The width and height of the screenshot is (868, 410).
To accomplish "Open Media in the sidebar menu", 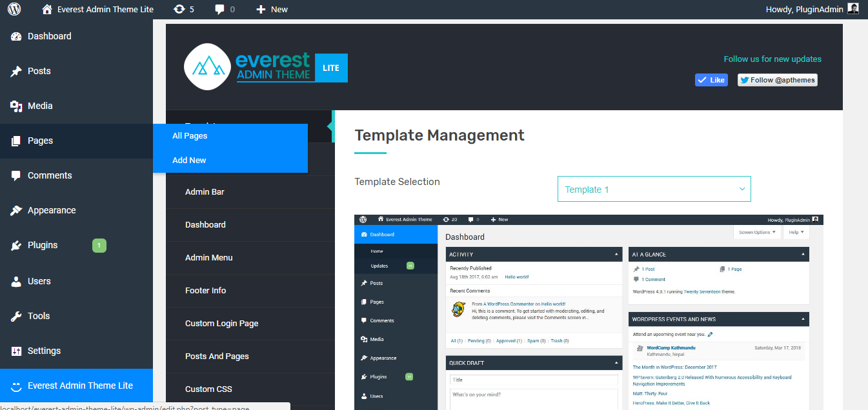I will 76,106.
